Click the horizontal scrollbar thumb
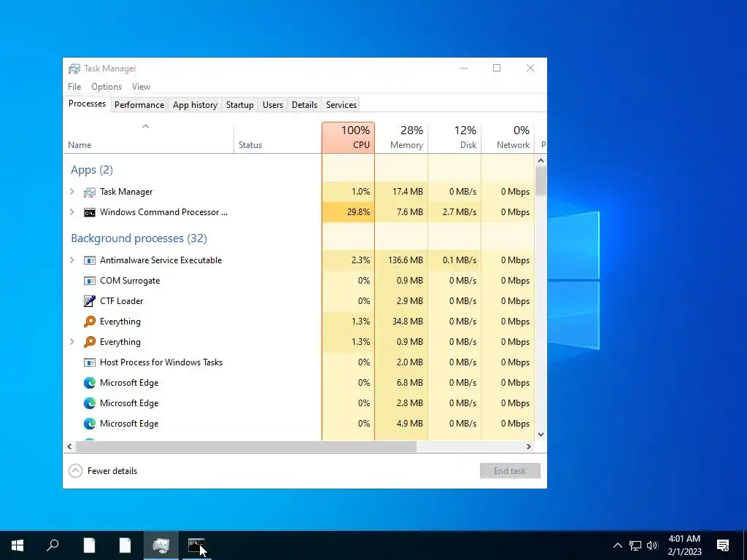The image size is (747, 560). point(247,447)
